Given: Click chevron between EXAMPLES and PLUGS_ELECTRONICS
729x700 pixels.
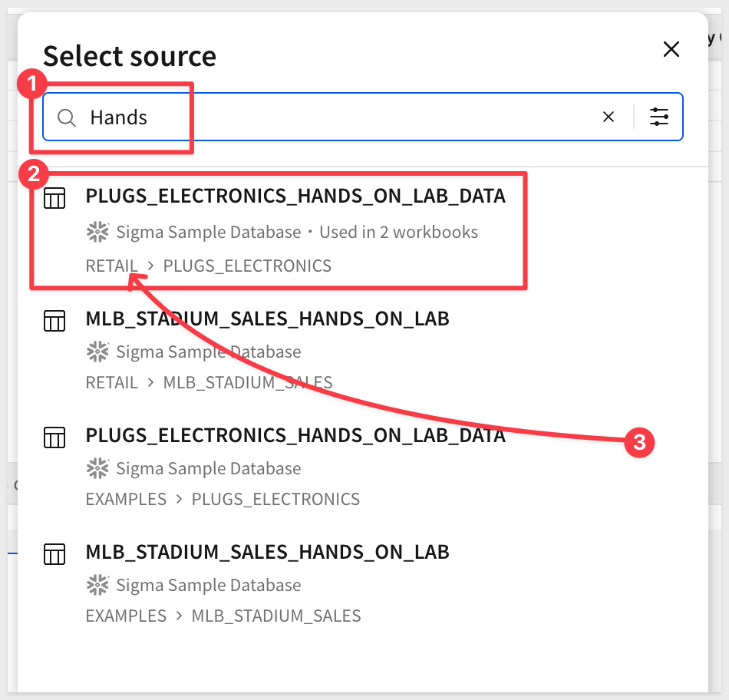Looking at the screenshot, I should [x=179, y=499].
